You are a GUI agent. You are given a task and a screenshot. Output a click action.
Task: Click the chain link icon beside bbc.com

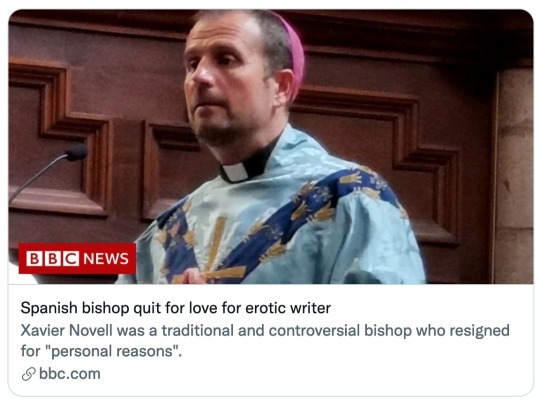pyautogui.click(x=29, y=374)
